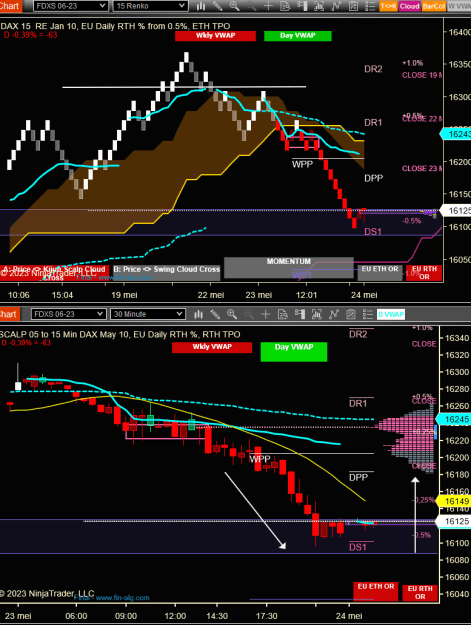This screenshot has height=625, width=471.
Task: Toggle the Cloud toolbar button
Action: pos(409,6)
